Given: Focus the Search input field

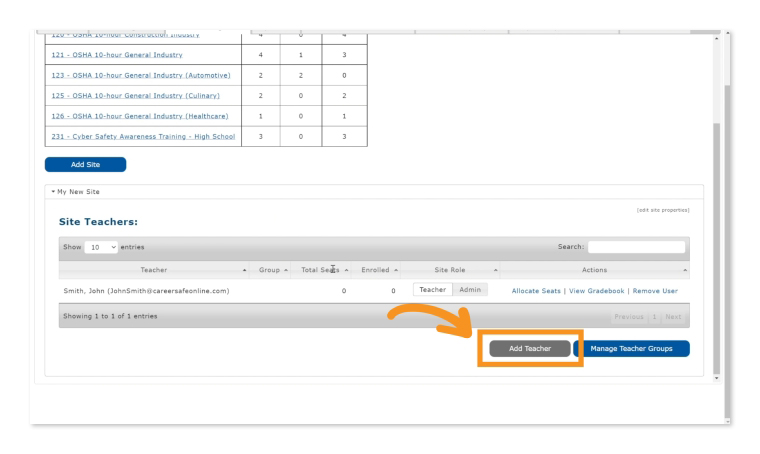Looking at the screenshot, I should [636, 247].
